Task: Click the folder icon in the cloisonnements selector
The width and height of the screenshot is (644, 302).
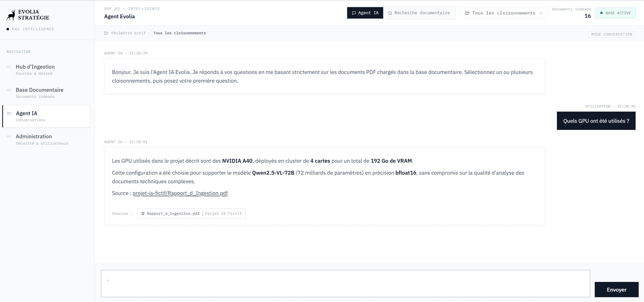Action: 468,13
